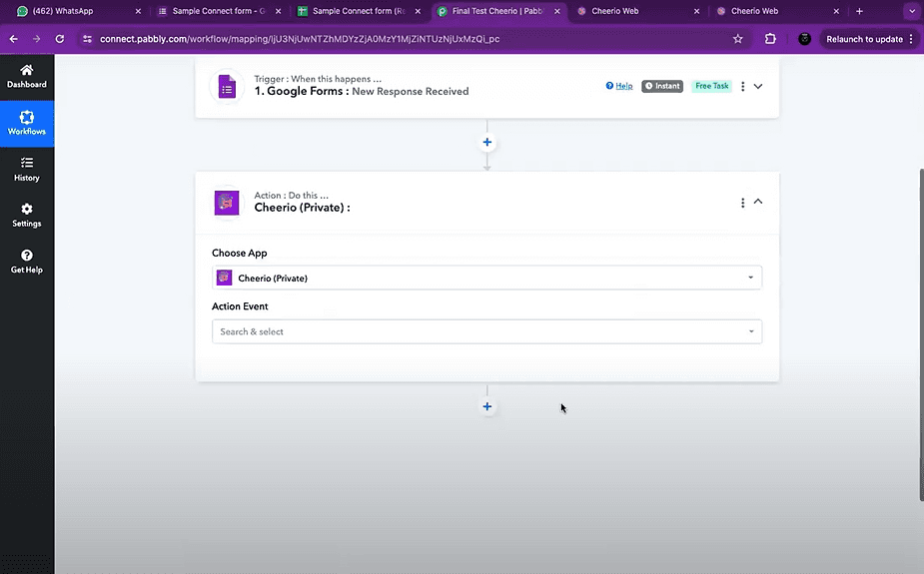924x574 pixels.
Task: Open three-dot menu of Google Forms trigger
Action: (x=742, y=87)
